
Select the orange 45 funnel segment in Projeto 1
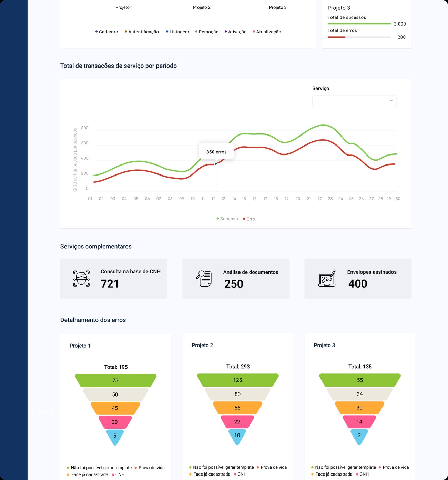click(x=115, y=408)
